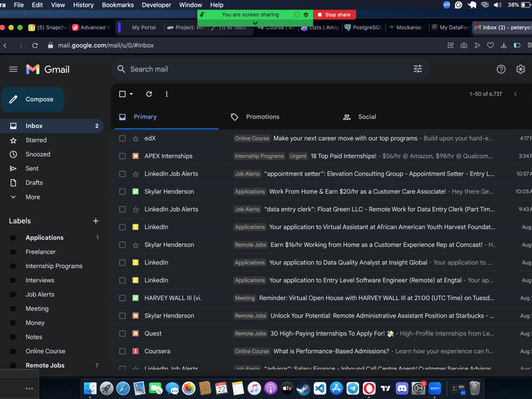Open the Internship Programs label in sidebar
The width and height of the screenshot is (532, 399).
point(54,266)
